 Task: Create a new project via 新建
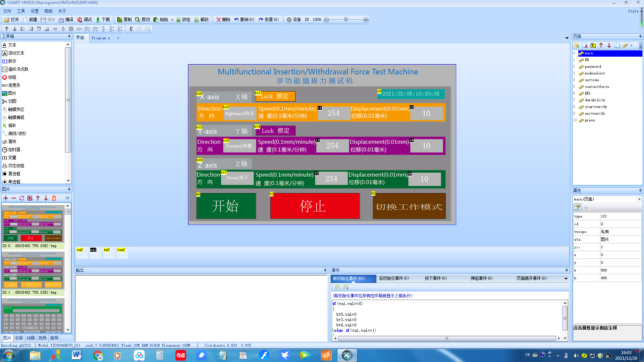(x=30, y=20)
